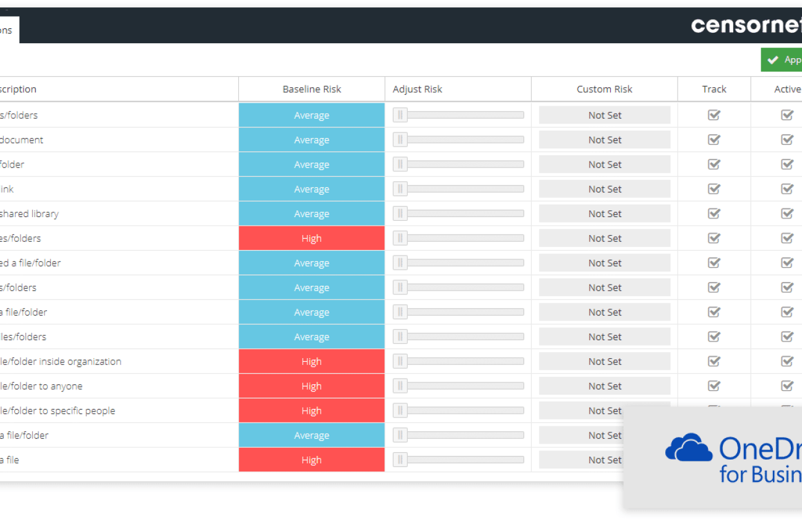
Task: Open Custom Risk 'Not Set' for document row
Action: tap(605, 140)
